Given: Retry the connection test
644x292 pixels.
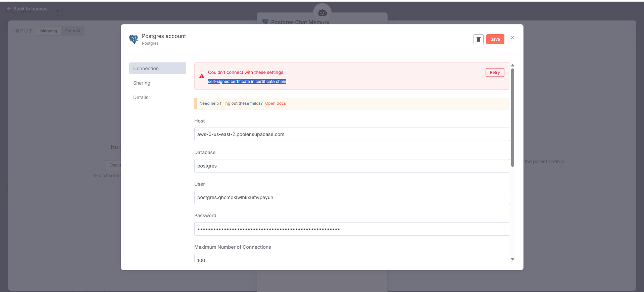Looking at the screenshot, I should (495, 72).
